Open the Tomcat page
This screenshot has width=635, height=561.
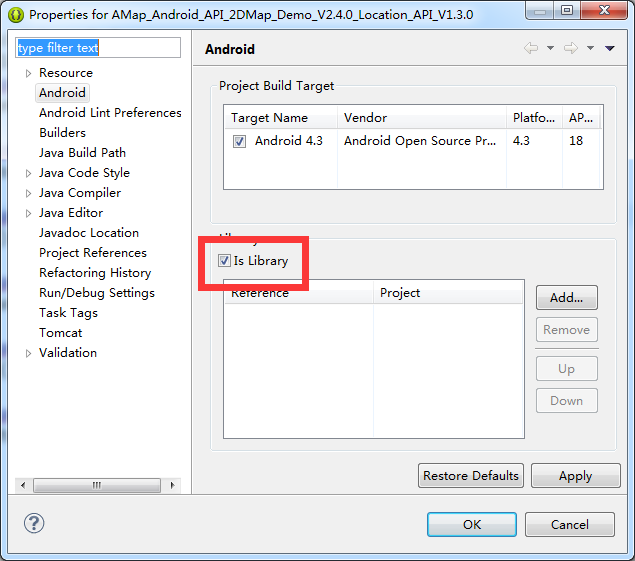[60, 333]
